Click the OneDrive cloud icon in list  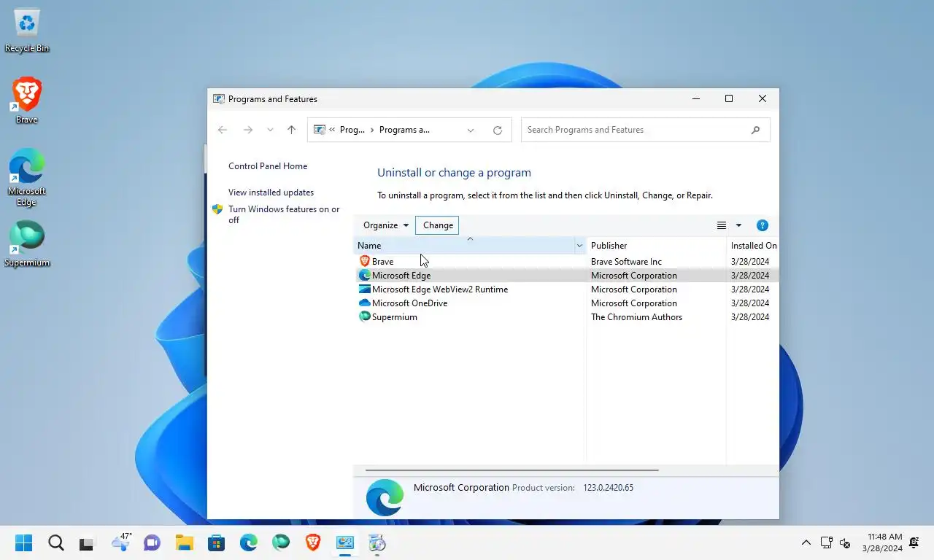(365, 303)
